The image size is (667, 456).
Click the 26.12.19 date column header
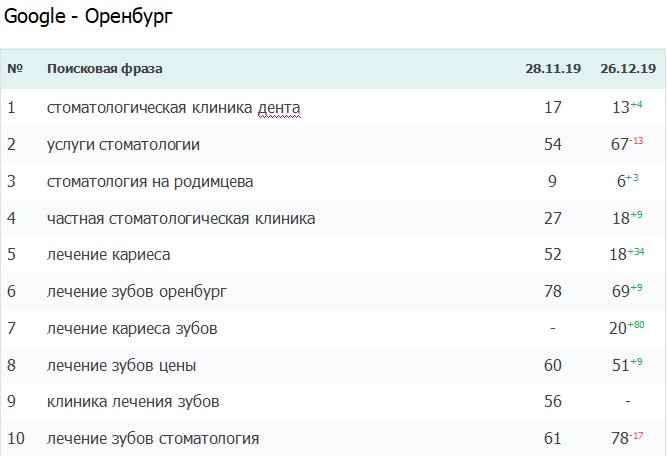point(628,69)
